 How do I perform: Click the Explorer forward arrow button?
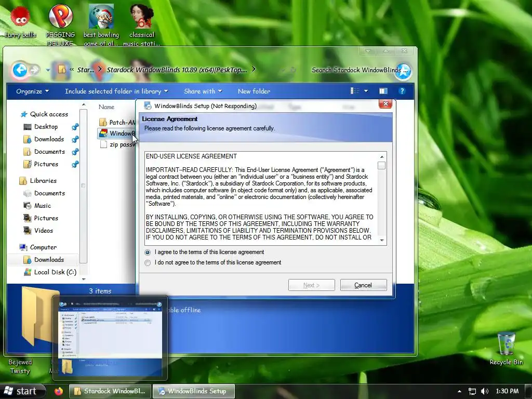(35, 70)
